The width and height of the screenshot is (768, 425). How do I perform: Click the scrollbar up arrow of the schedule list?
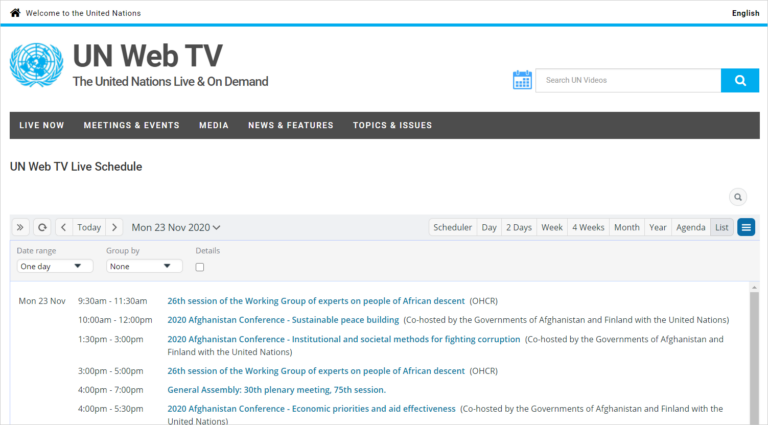pos(754,287)
